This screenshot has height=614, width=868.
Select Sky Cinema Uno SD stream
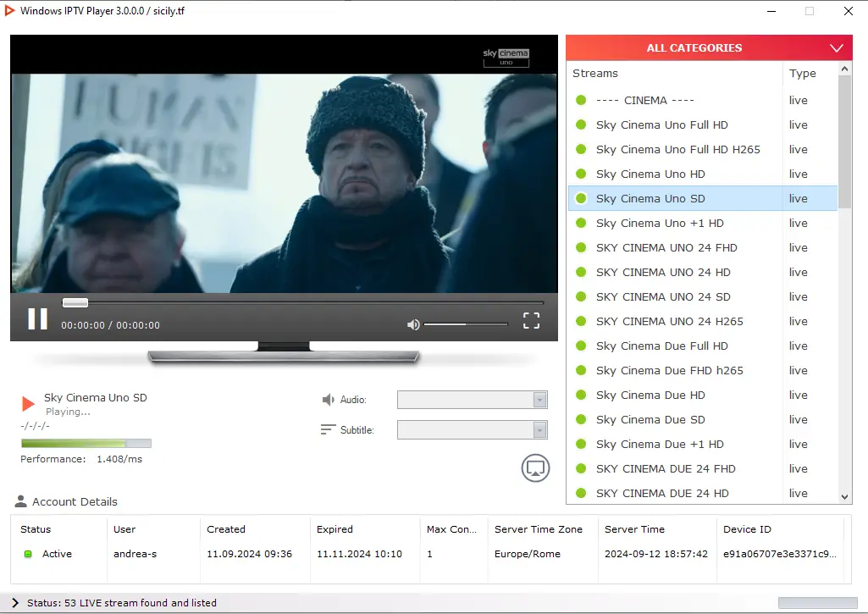pos(703,198)
